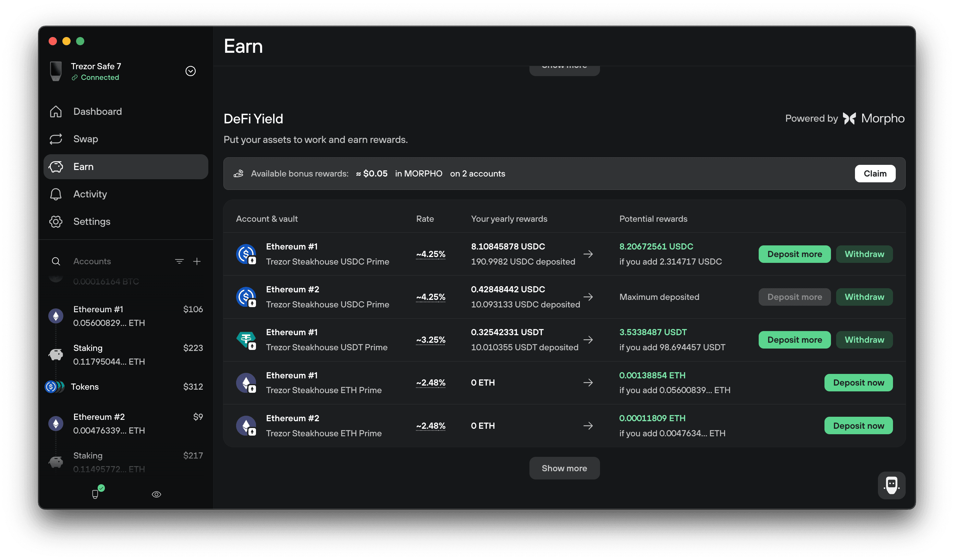The height and width of the screenshot is (560, 954).
Task: Click the Tokens stacked coins icon
Action: pos(54,387)
